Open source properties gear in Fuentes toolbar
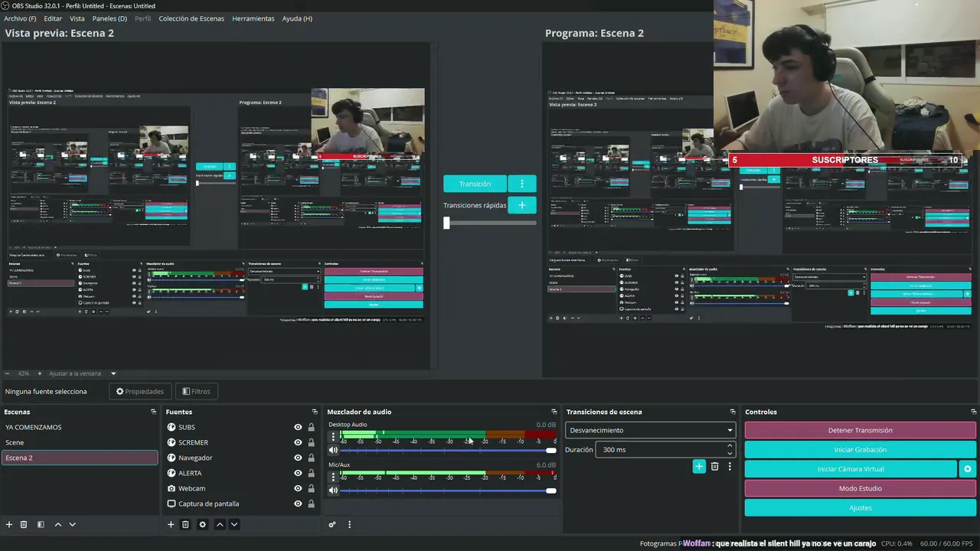 [x=202, y=524]
